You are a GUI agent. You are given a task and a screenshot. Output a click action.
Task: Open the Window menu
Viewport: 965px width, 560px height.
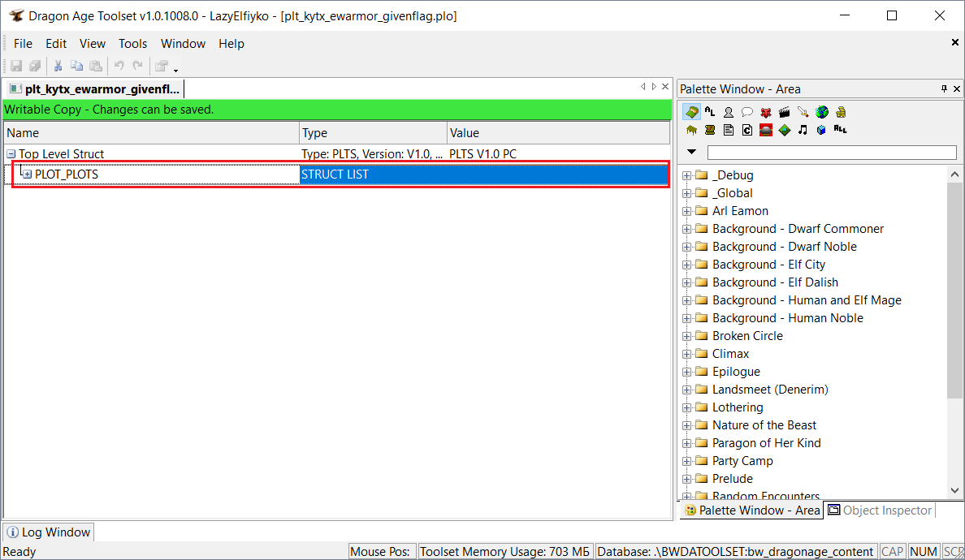click(x=183, y=44)
